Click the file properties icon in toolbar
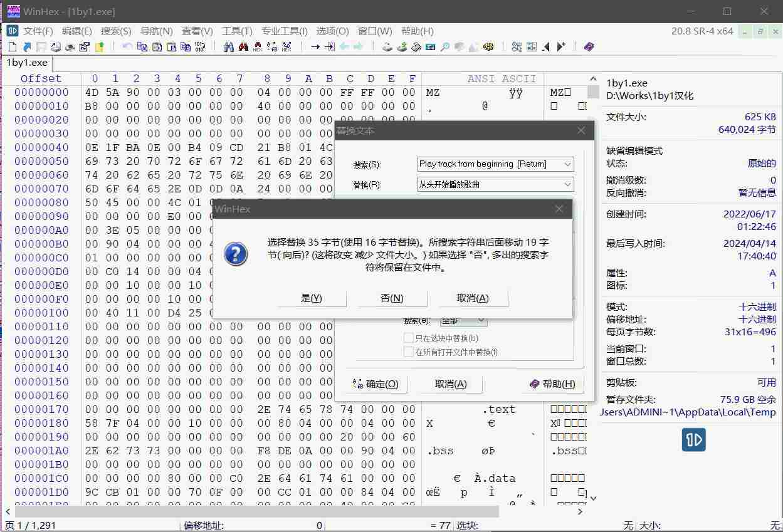 (x=84, y=47)
